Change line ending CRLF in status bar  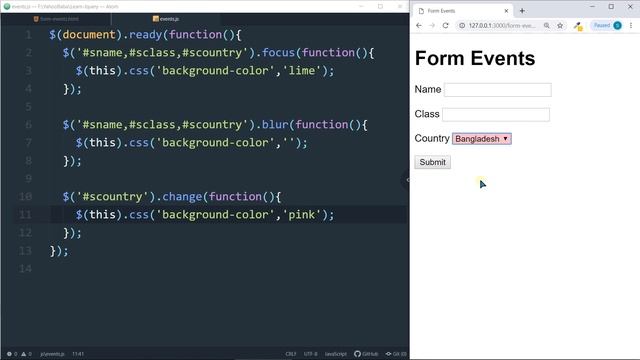pyautogui.click(x=291, y=354)
